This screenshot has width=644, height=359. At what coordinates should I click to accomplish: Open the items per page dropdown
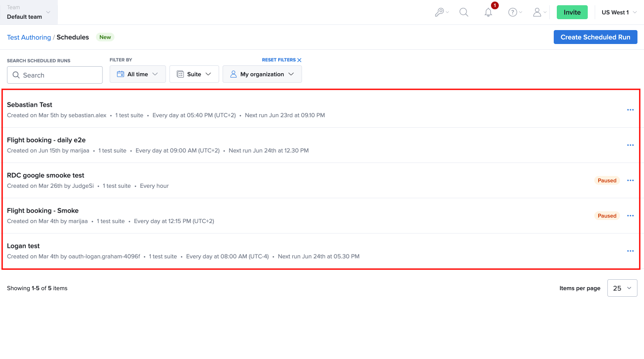[622, 288]
